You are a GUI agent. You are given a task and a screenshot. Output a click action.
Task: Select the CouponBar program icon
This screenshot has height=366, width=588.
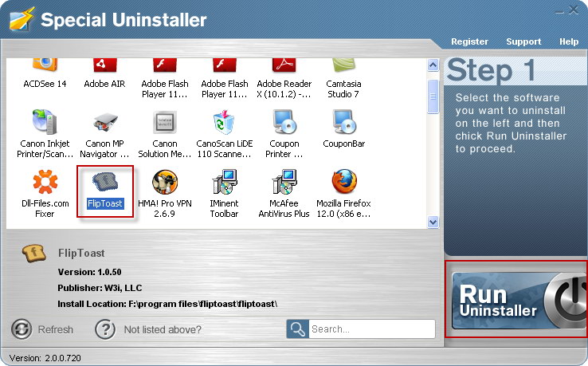click(344, 122)
